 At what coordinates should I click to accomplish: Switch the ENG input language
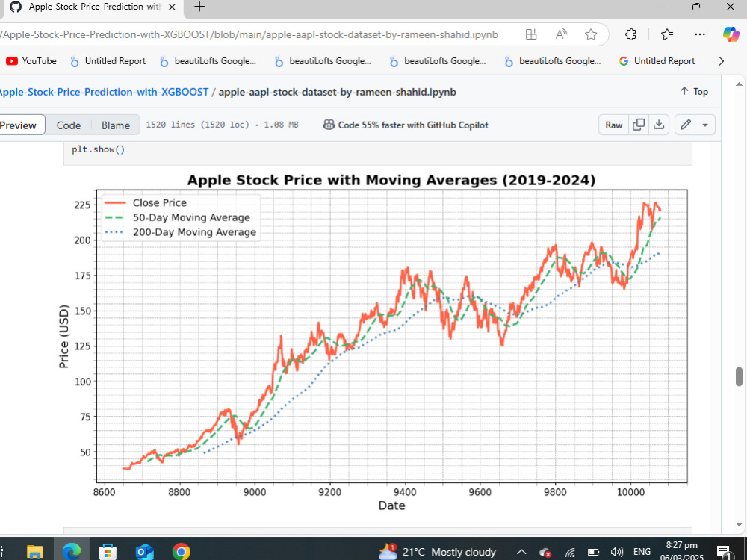tap(642, 552)
